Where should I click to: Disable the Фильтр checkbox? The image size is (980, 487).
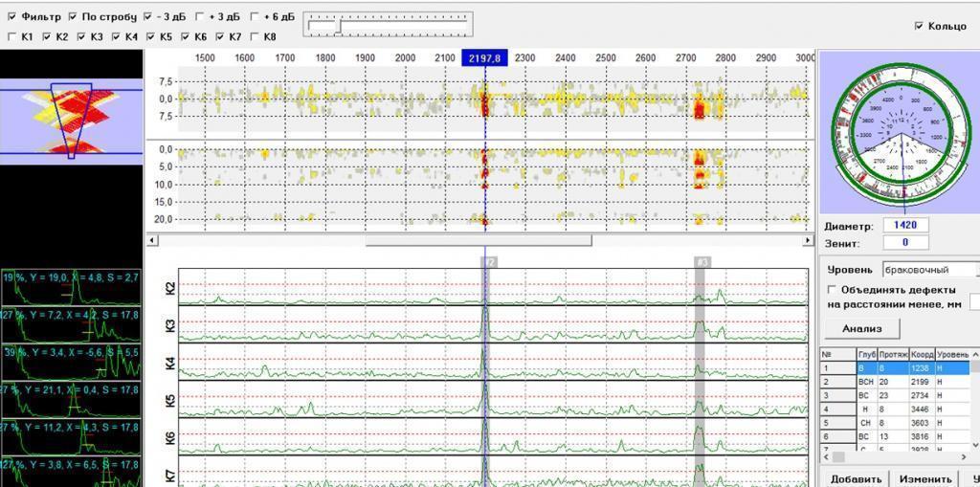pos(12,17)
